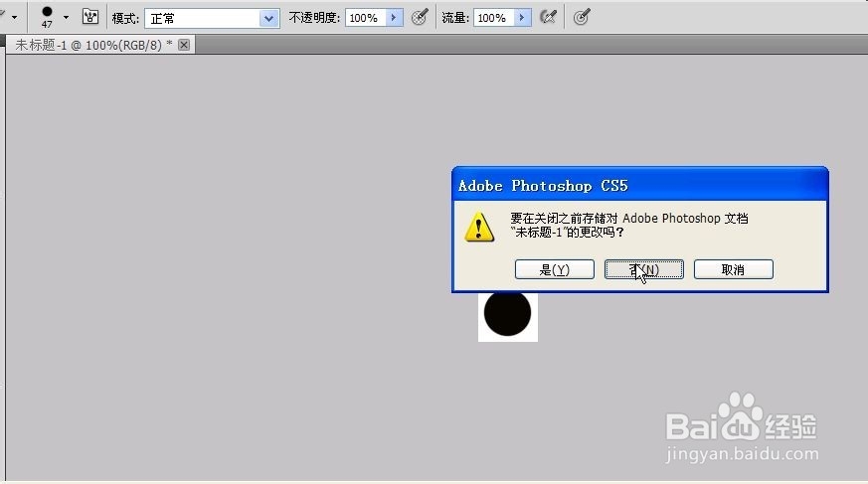Toggle tablet pressure for size icon
Screen dimensions: 868x484
tap(582, 17)
